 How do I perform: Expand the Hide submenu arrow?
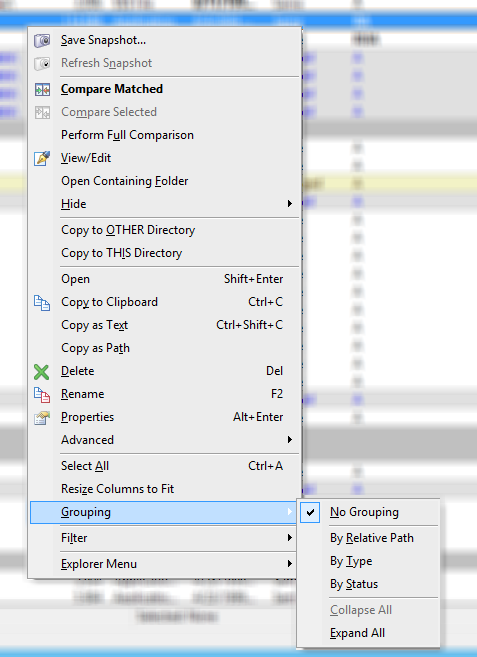coord(289,204)
